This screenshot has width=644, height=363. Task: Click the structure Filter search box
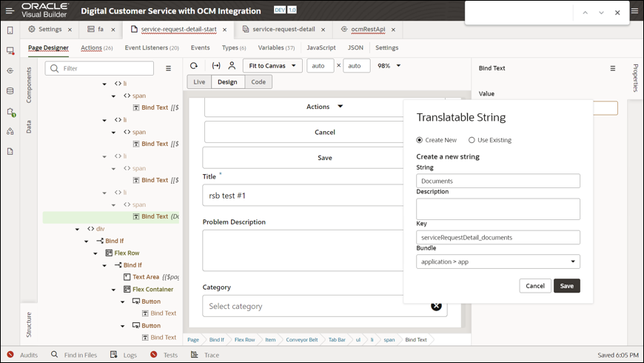[99, 68]
